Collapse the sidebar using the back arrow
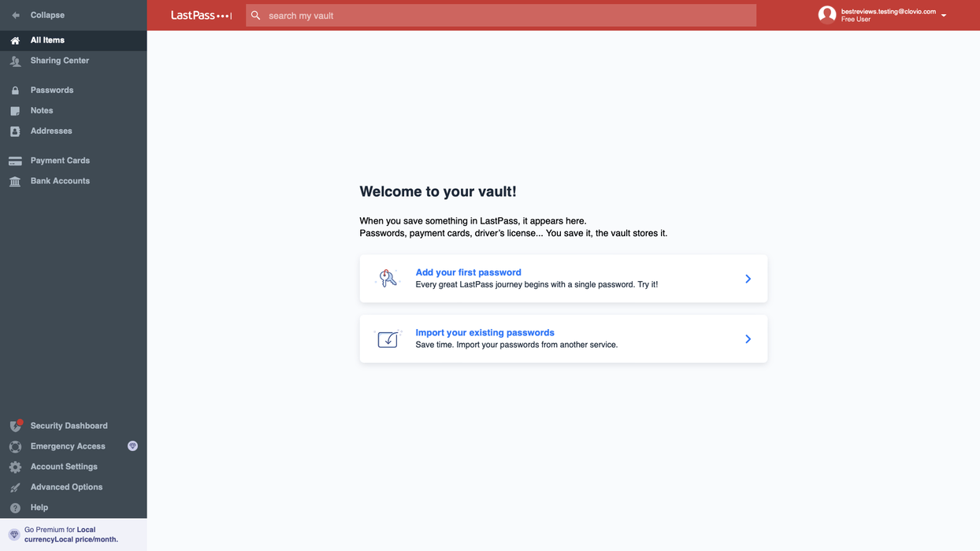980x551 pixels. tap(14, 14)
